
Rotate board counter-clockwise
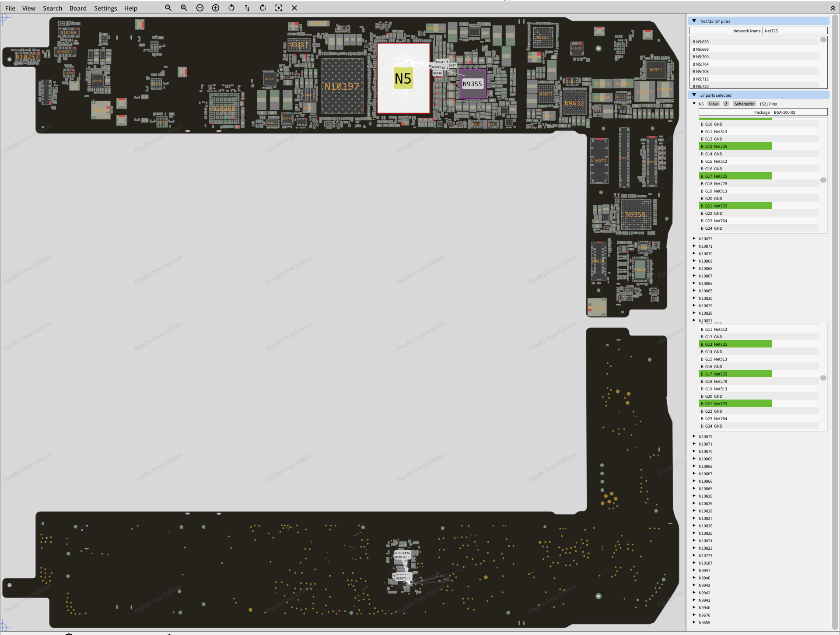click(231, 8)
